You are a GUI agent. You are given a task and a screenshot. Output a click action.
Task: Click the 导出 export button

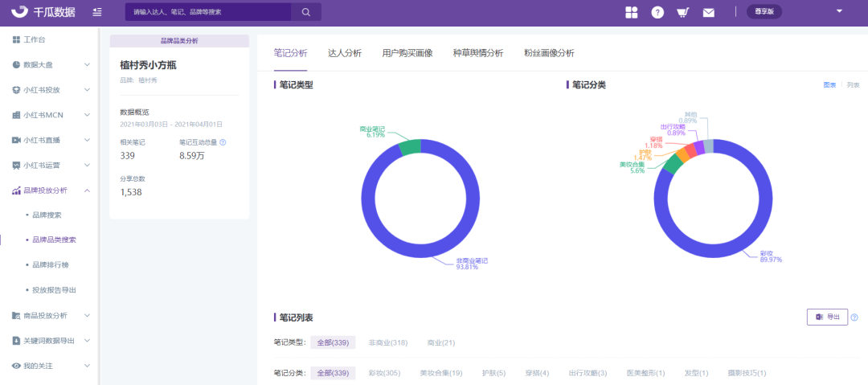tap(827, 317)
